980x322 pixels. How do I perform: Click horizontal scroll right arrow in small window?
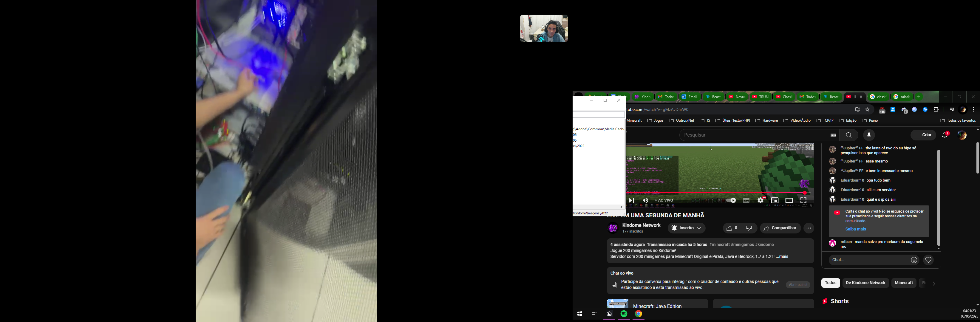pos(622,207)
